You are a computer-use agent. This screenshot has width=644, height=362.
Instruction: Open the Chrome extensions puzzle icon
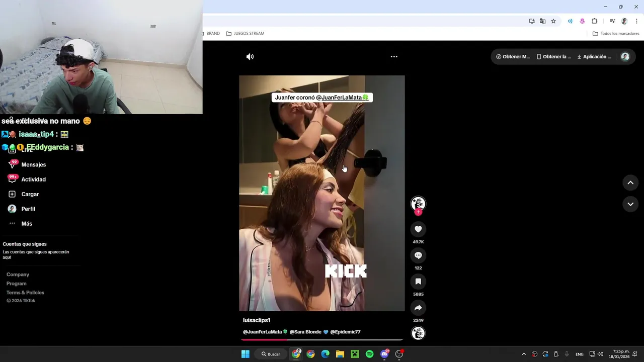pyautogui.click(x=594, y=21)
